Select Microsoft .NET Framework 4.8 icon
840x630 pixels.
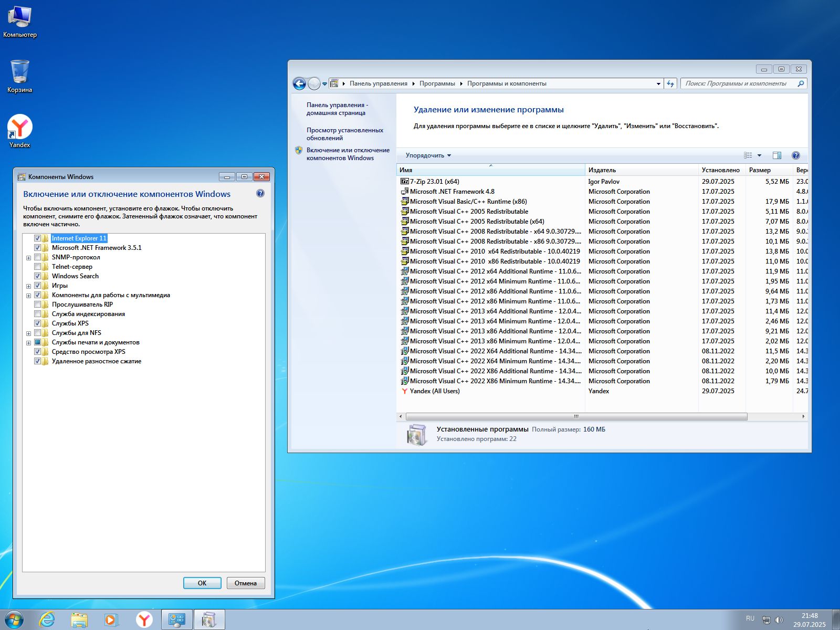pyautogui.click(x=404, y=192)
